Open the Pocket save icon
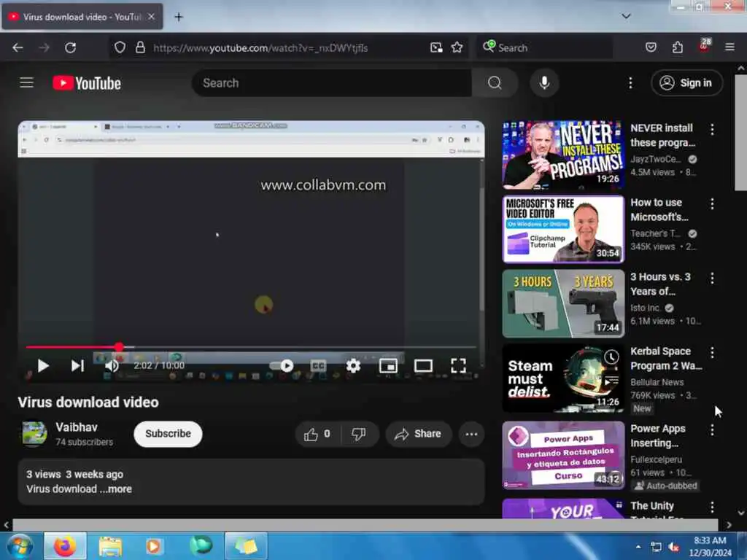The image size is (747, 560). pos(651,47)
